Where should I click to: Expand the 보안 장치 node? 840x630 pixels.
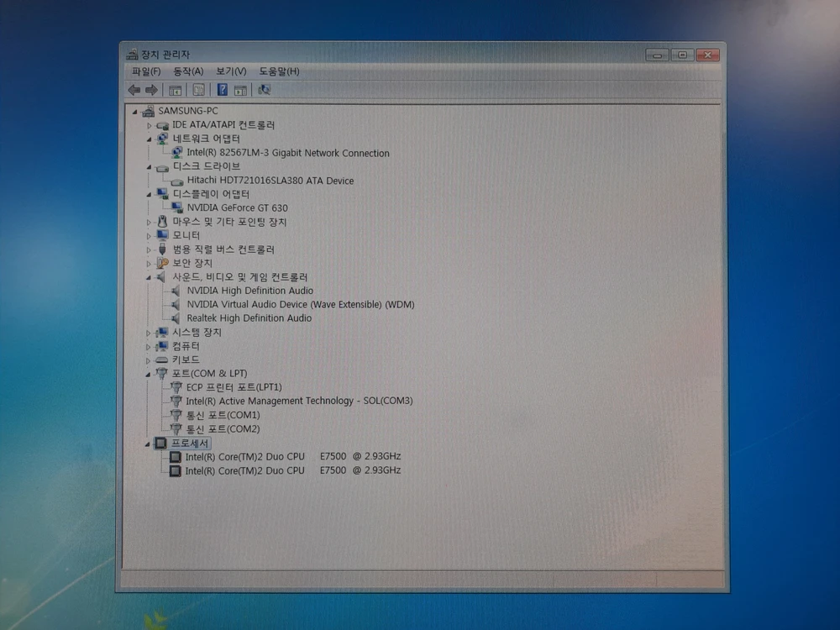tap(149, 264)
